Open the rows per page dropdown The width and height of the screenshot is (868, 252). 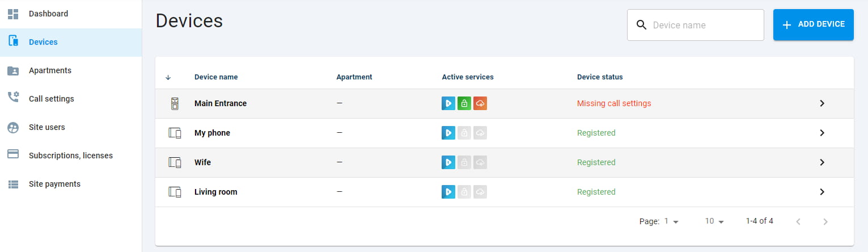point(715,221)
